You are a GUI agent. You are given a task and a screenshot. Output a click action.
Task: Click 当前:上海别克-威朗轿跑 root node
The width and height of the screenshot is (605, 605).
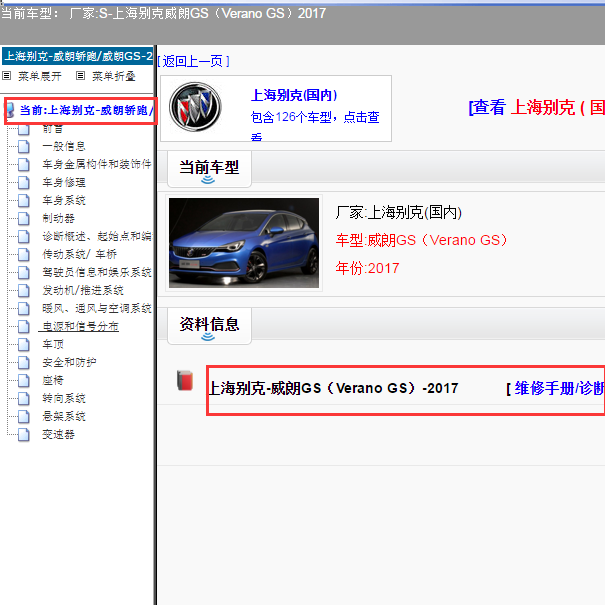[x=86, y=110]
